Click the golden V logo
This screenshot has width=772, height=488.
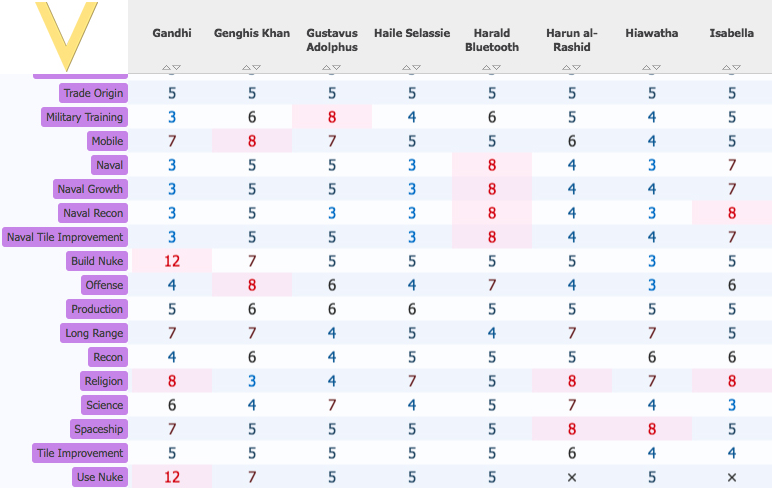(x=66, y=35)
